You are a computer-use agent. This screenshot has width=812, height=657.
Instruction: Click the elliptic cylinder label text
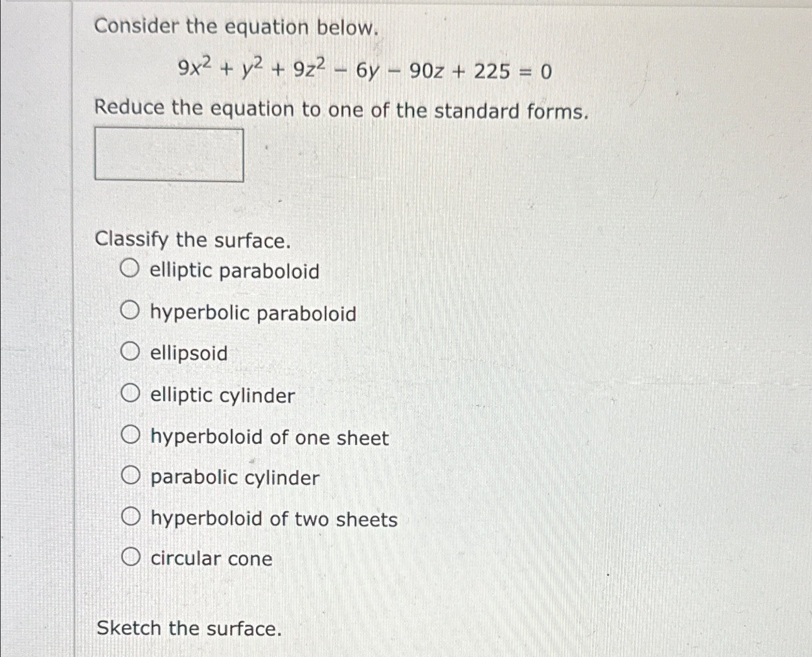[x=222, y=396]
